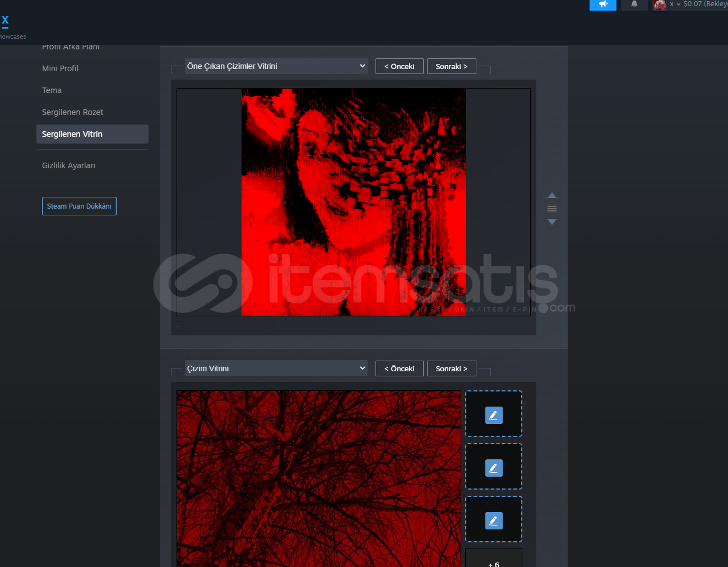Move showcase up with the up arrow
Viewport: 728px width, 567px height.
[552, 195]
